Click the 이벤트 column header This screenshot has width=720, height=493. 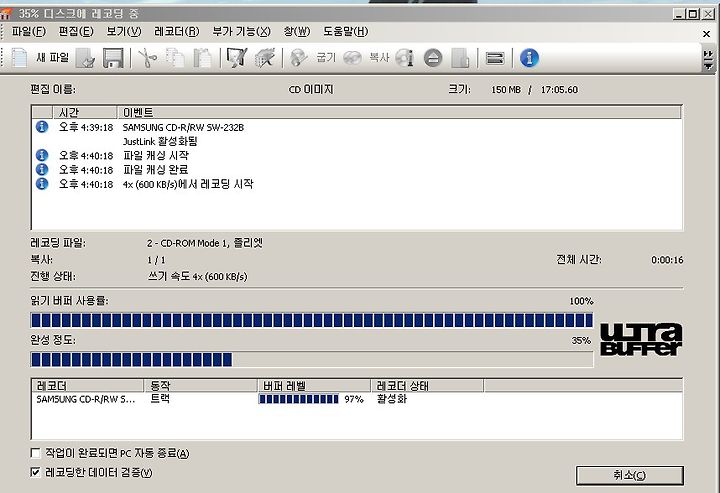[x=399, y=112]
